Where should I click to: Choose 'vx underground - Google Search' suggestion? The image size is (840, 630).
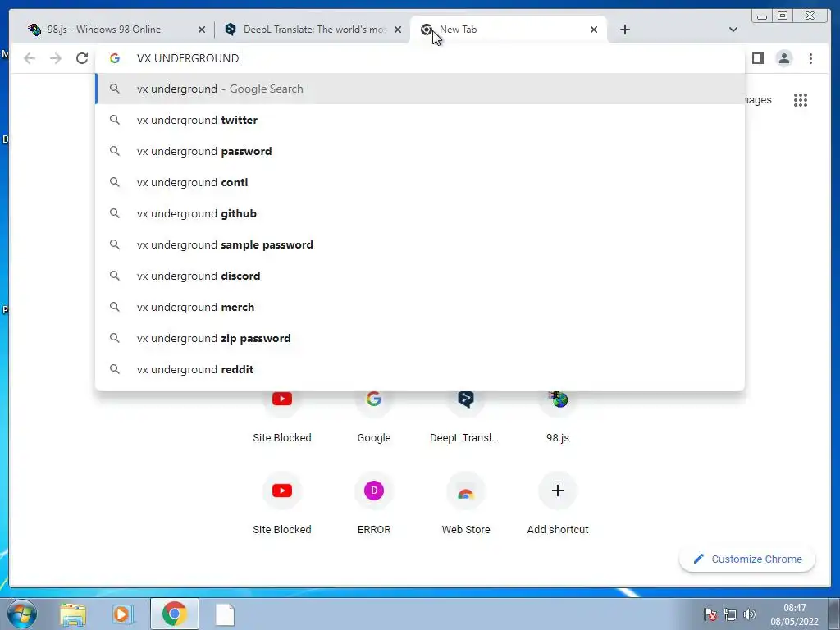420,89
